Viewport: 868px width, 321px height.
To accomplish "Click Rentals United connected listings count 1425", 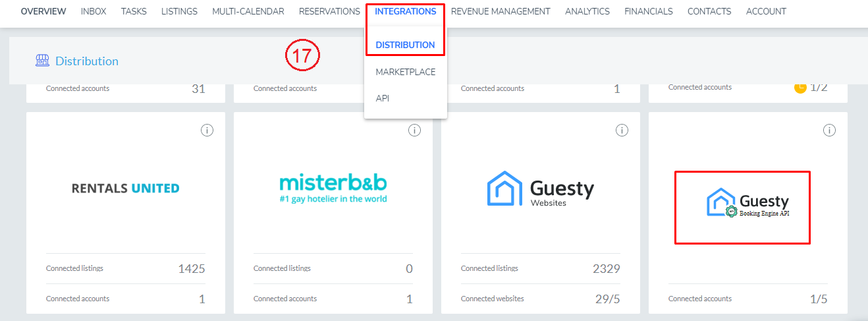I will pos(192,268).
